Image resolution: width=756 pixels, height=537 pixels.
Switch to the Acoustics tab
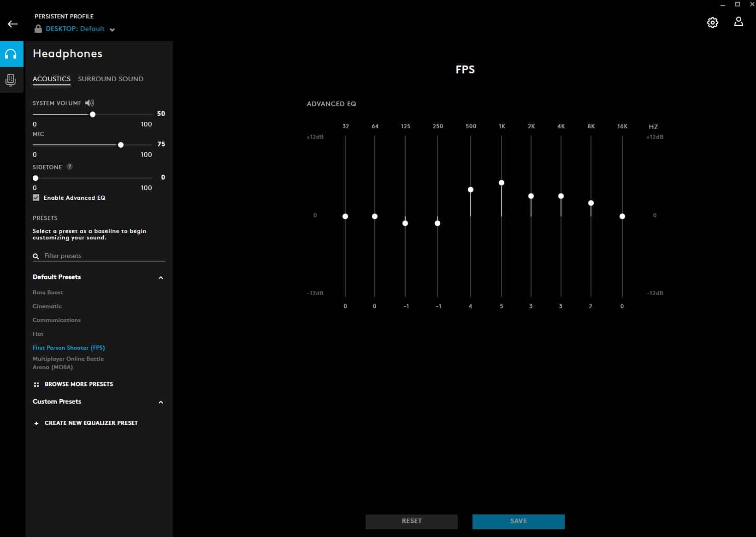point(52,79)
